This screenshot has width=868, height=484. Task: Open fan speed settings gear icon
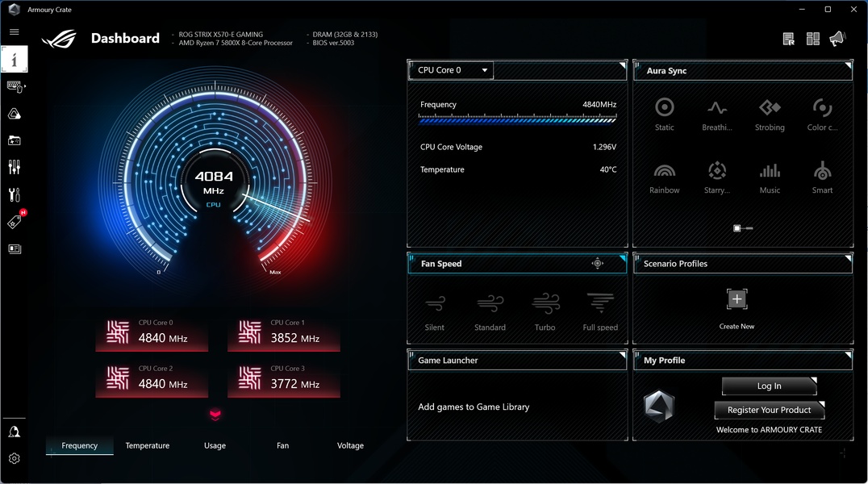tap(597, 264)
